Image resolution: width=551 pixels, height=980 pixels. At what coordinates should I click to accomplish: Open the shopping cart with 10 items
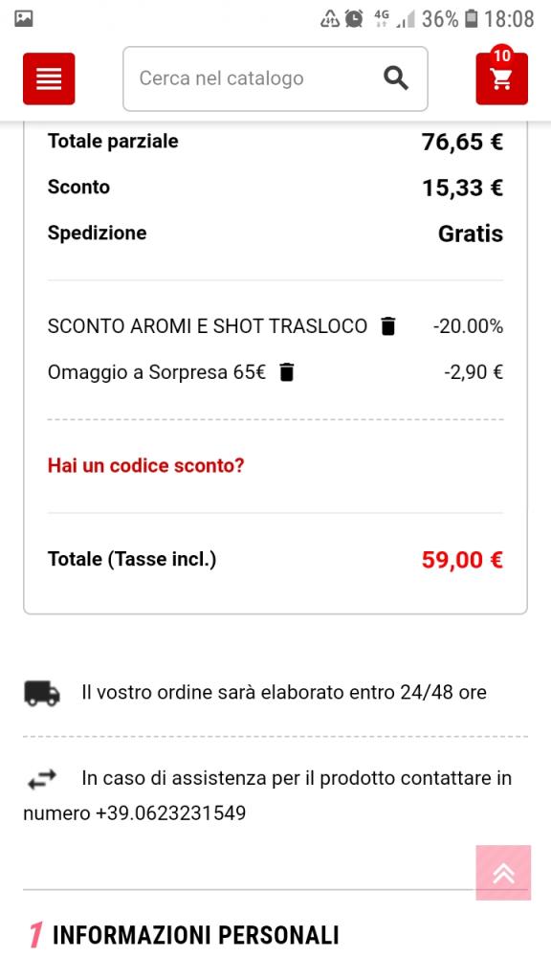501,78
